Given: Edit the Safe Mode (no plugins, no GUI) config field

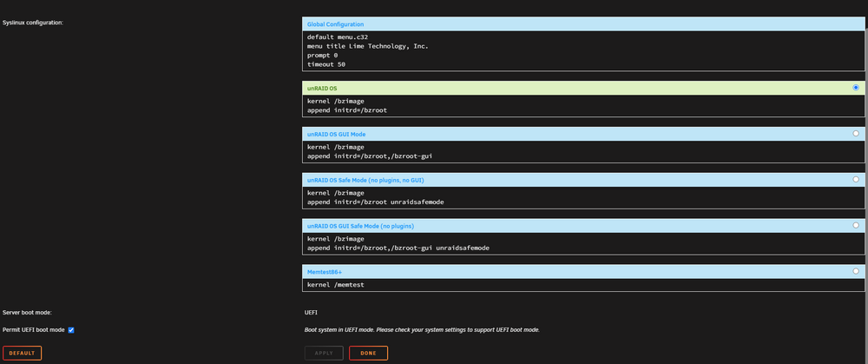Looking at the screenshot, I should pos(583,198).
